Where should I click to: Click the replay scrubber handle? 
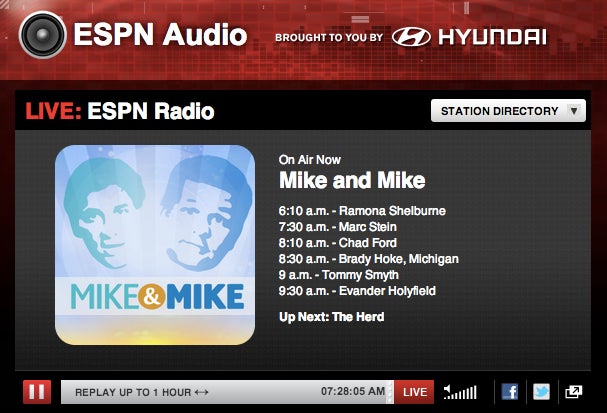coord(390,392)
